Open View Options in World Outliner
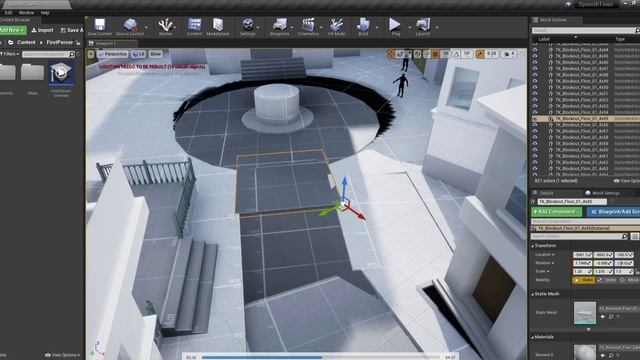 [627, 181]
